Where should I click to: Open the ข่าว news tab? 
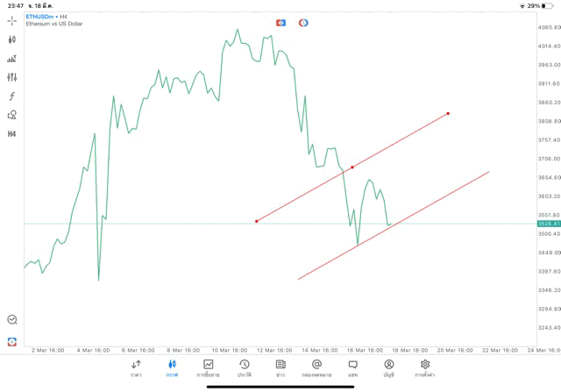pos(280,368)
